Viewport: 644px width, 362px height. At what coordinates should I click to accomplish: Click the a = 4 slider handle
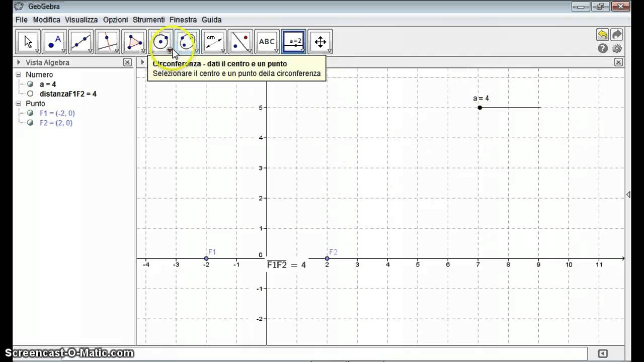click(480, 108)
